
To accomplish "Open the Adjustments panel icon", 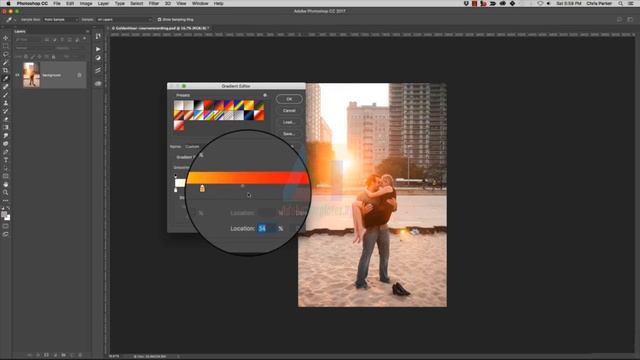I will (98, 58).
